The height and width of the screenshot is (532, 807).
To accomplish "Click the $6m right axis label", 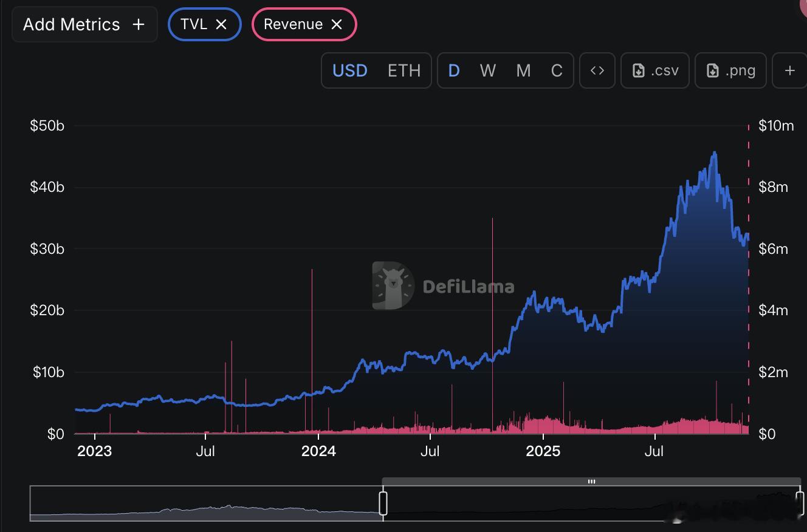I will point(773,249).
